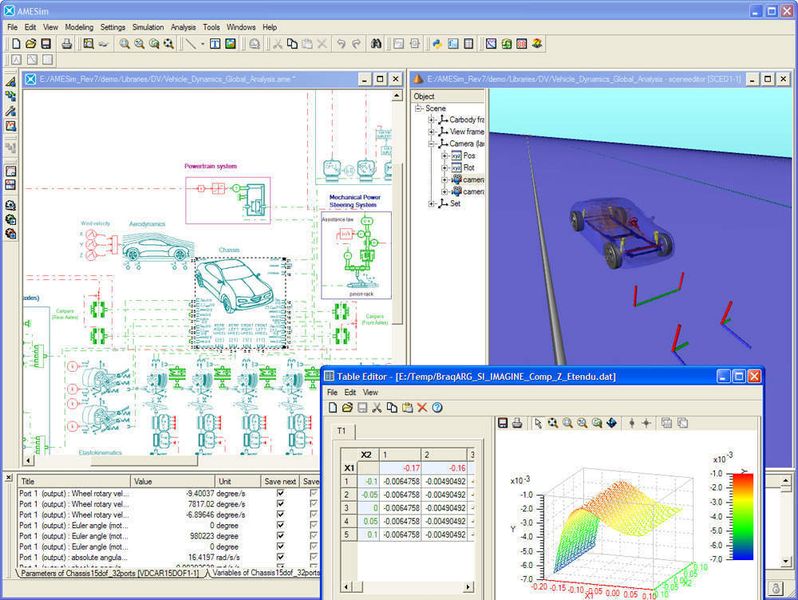Toggle Save next checkbox for -9.40037 degree/s row
This screenshot has height=600, width=798.
pyautogui.click(x=280, y=493)
